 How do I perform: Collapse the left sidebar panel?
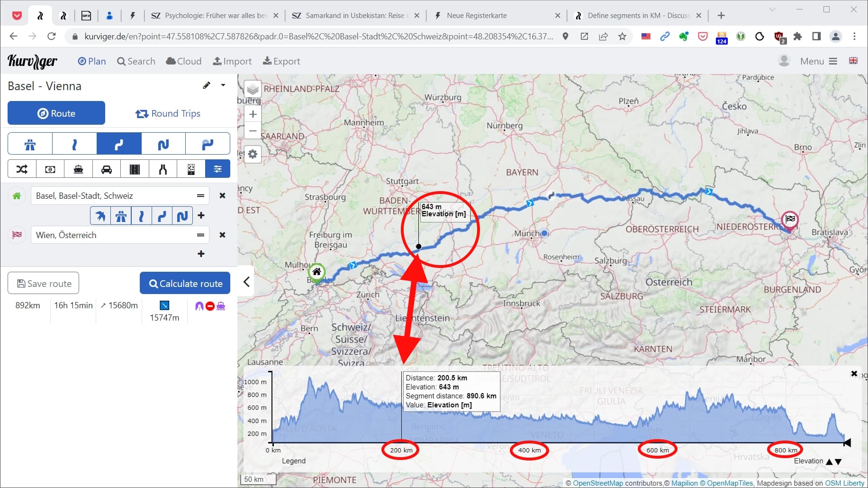pos(246,282)
